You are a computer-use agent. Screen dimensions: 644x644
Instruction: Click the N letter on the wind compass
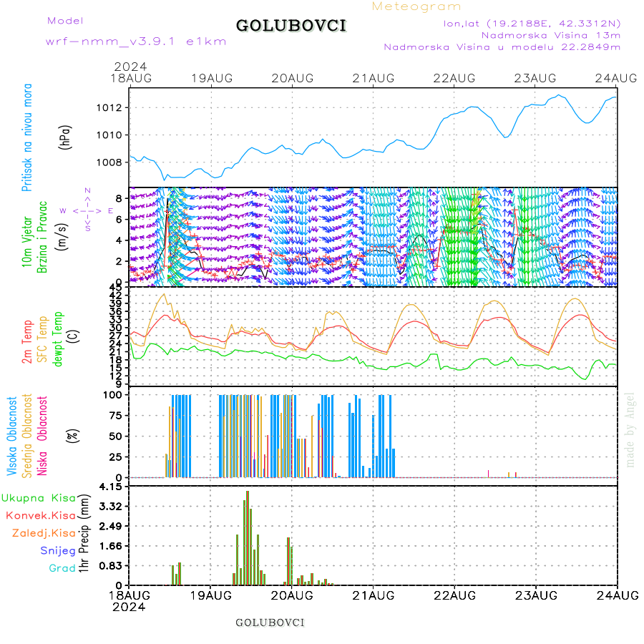click(x=87, y=190)
